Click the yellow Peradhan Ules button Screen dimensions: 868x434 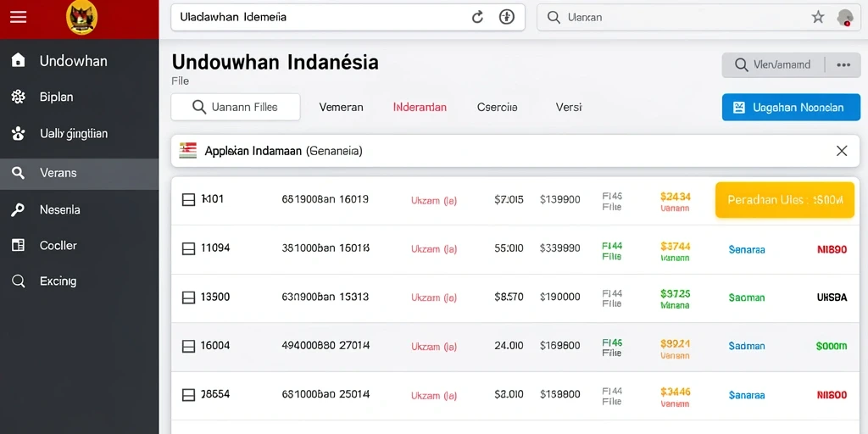[784, 200]
